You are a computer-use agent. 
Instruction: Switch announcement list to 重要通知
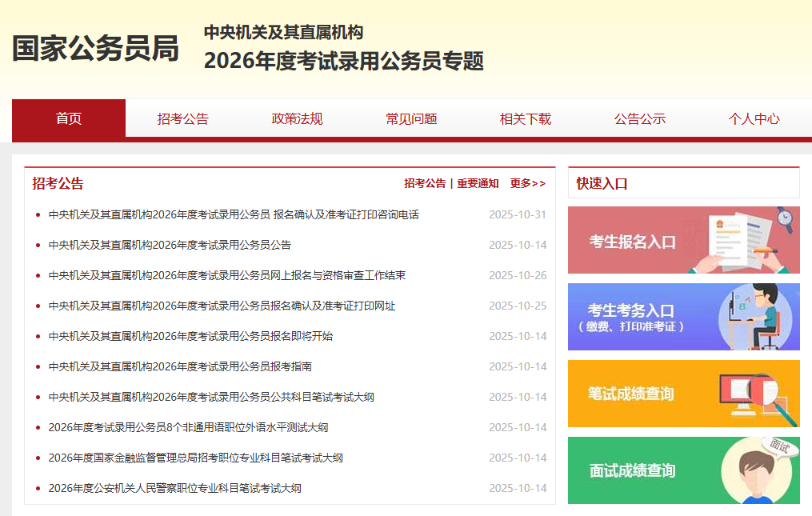point(477,183)
